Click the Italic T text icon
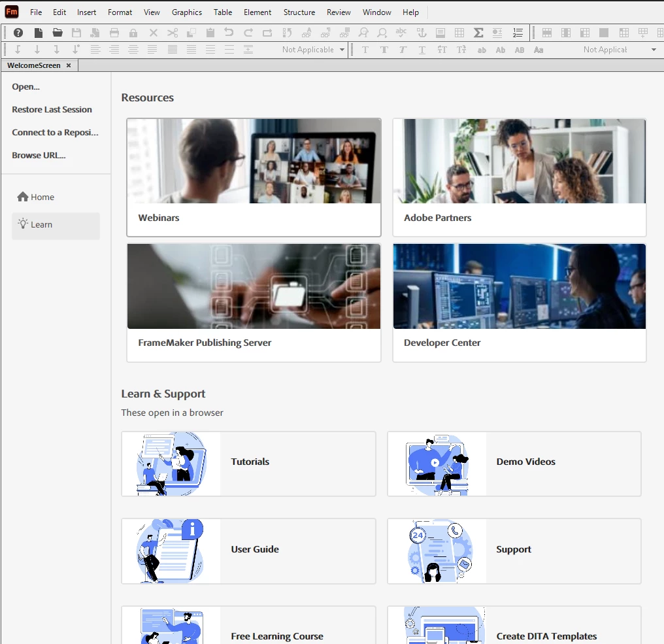This screenshot has width=664, height=644. coord(403,50)
